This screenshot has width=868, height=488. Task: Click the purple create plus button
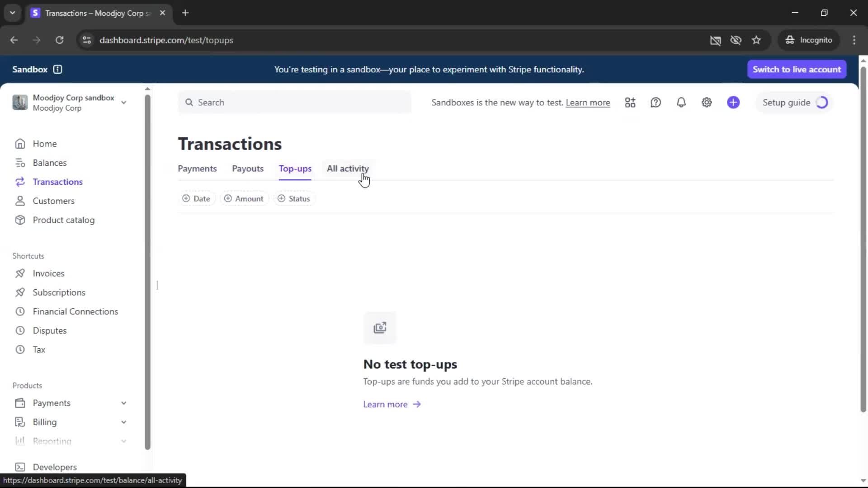point(733,103)
